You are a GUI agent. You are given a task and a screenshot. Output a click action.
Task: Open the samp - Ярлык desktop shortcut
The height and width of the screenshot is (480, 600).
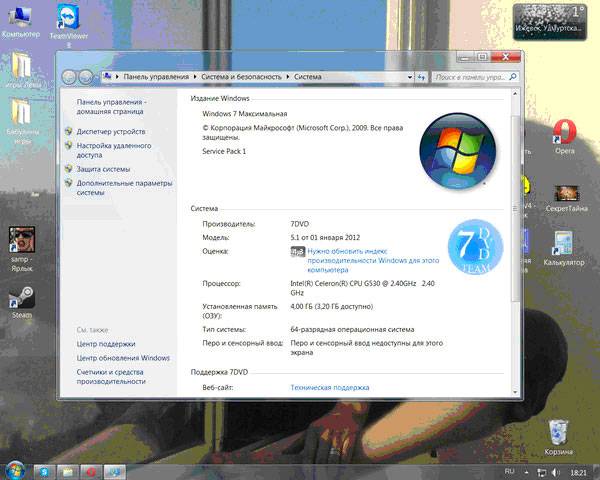(x=21, y=240)
